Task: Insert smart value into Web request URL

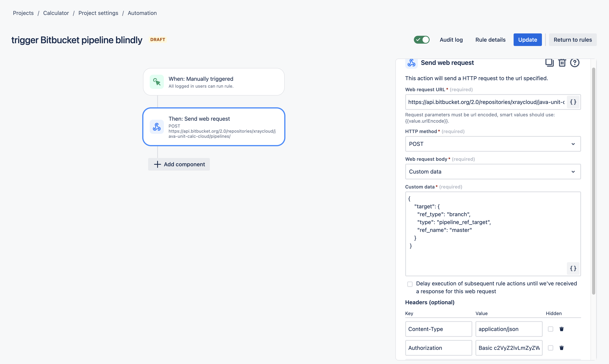Action: (573, 102)
